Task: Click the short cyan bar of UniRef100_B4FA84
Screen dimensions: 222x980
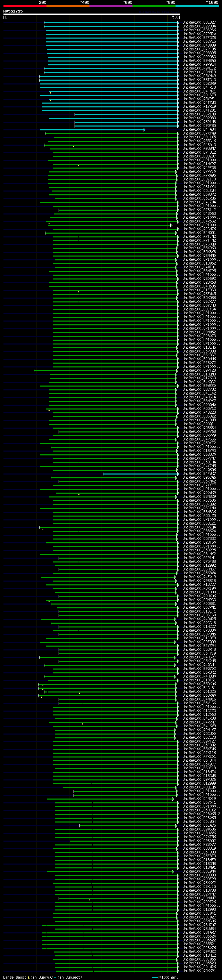Action: (x=93, y=130)
